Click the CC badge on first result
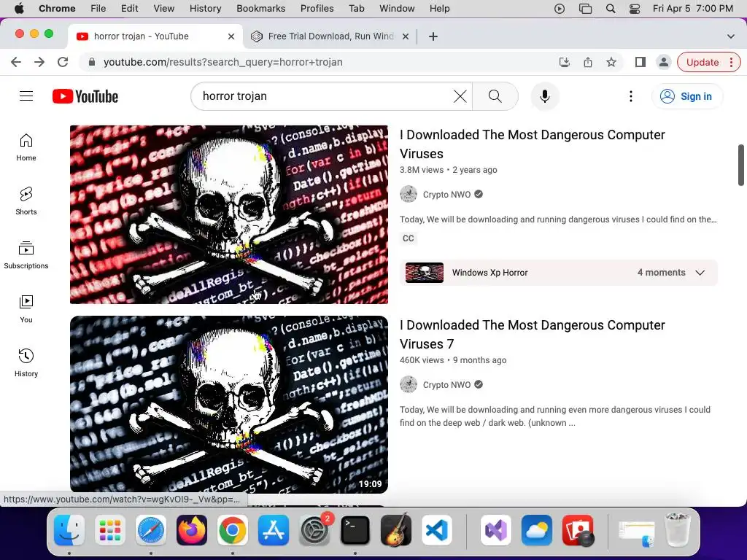The width and height of the screenshot is (747, 560). click(x=409, y=238)
